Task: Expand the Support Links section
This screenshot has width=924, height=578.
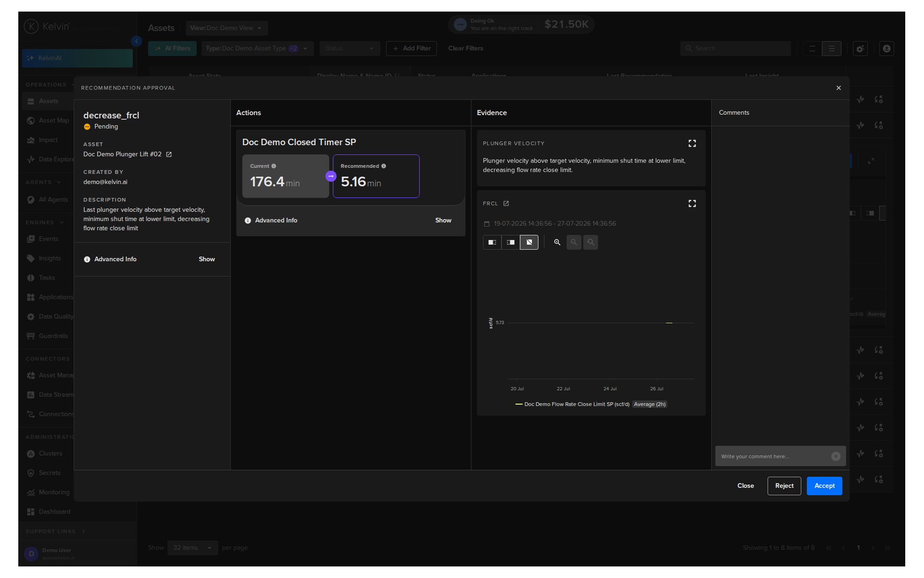Action: 55,531
